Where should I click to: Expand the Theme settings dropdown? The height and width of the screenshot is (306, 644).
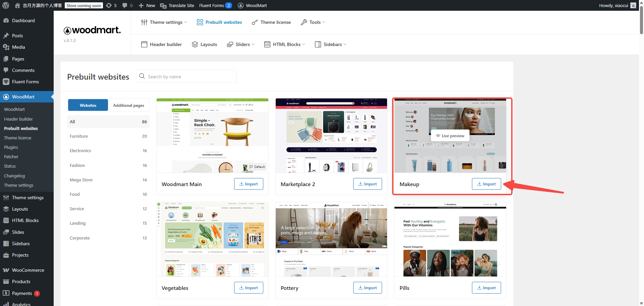point(164,22)
